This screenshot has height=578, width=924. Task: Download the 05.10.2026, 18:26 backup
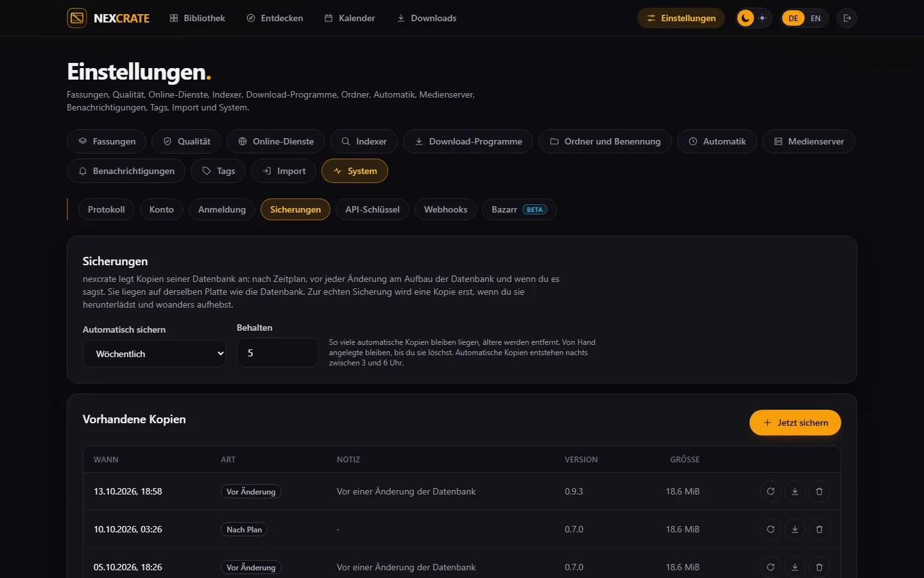[x=795, y=567]
